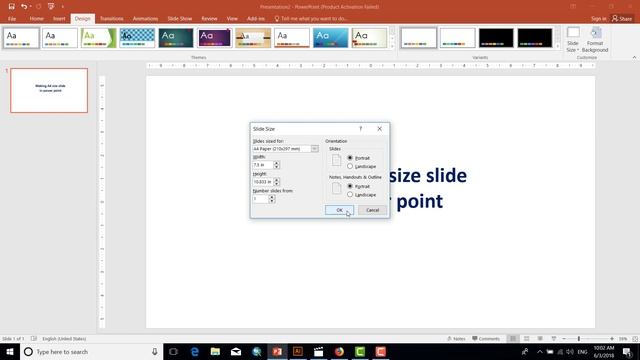Select Landscape for Notes, Handouts & Outline
640x360 pixels.
[350, 195]
